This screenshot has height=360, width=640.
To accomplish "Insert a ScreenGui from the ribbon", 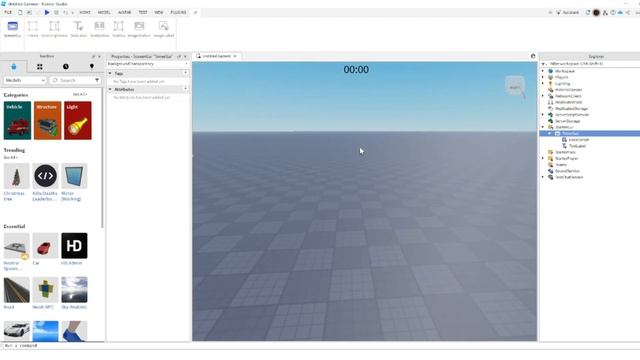I will tap(13, 29).
